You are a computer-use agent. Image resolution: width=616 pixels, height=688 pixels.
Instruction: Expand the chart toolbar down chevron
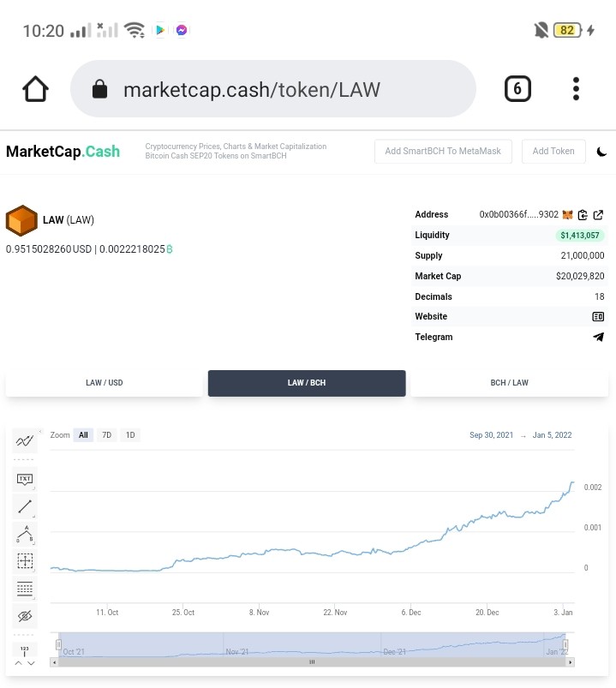tap(31, 663)
